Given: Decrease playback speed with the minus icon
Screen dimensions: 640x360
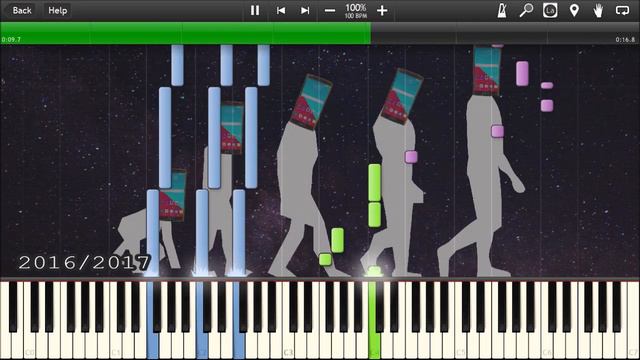Looking at the screenshot, I should pyautogui.click(x=330, y=11).
